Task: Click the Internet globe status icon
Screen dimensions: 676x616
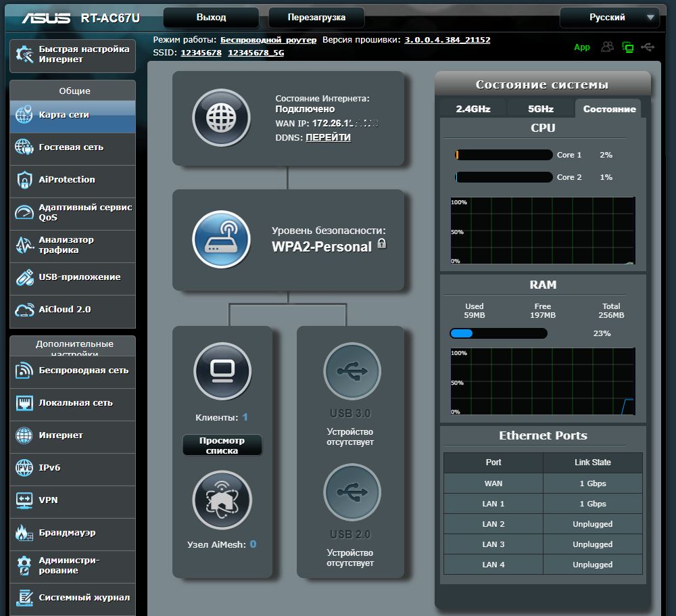Action: [x=221, y=118]
